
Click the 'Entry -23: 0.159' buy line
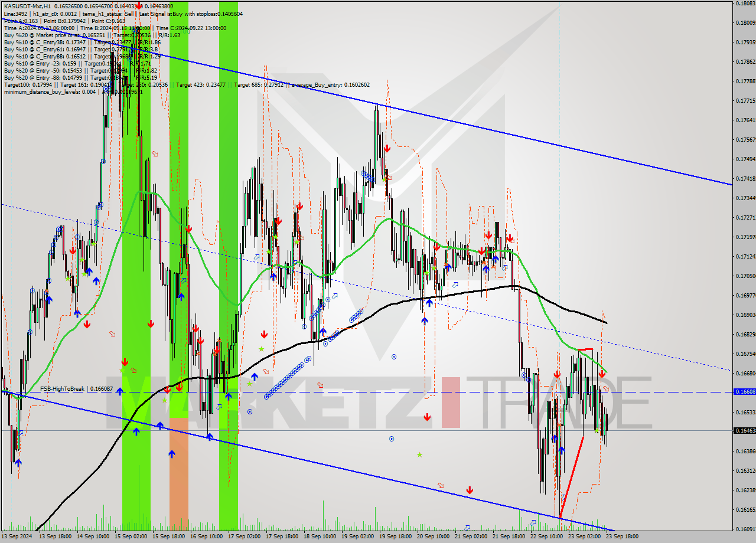click(x=79, y=63)
